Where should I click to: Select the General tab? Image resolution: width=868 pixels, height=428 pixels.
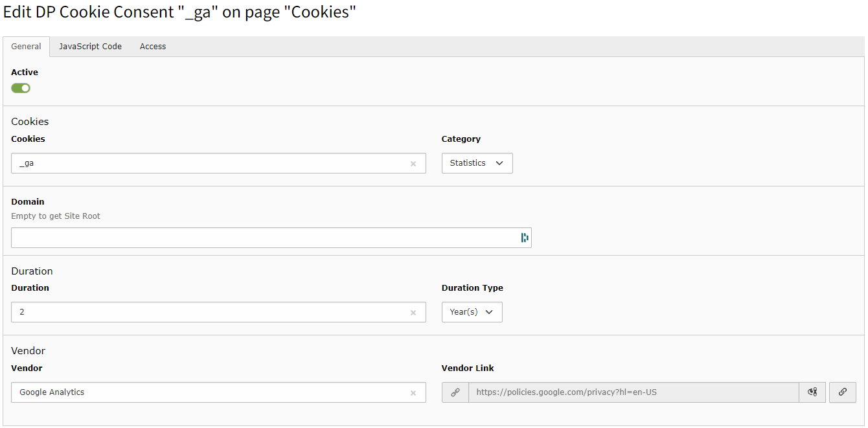point(27,47)
